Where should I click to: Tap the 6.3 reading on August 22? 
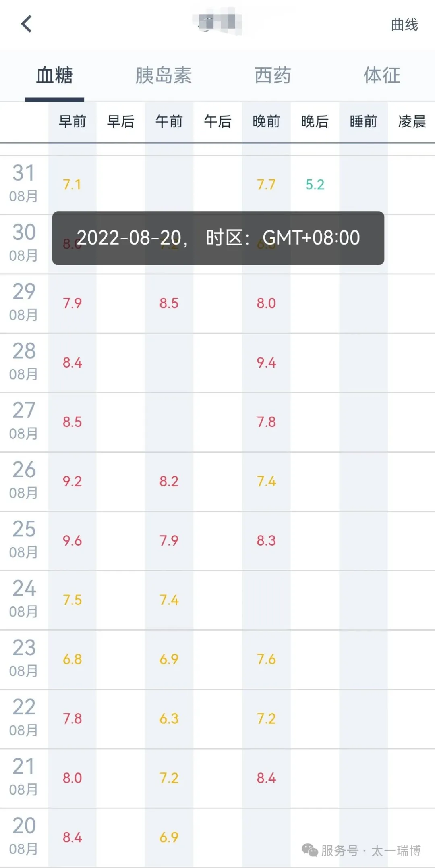tap(169, 718)
